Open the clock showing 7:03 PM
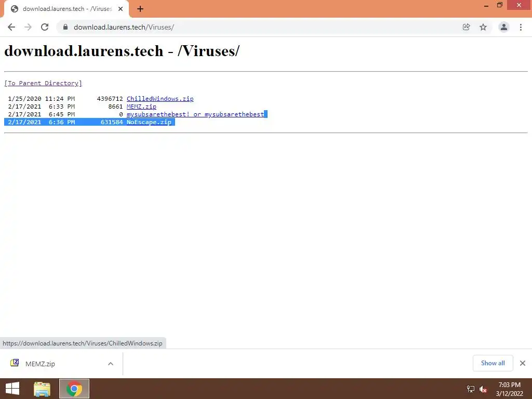 509,389
